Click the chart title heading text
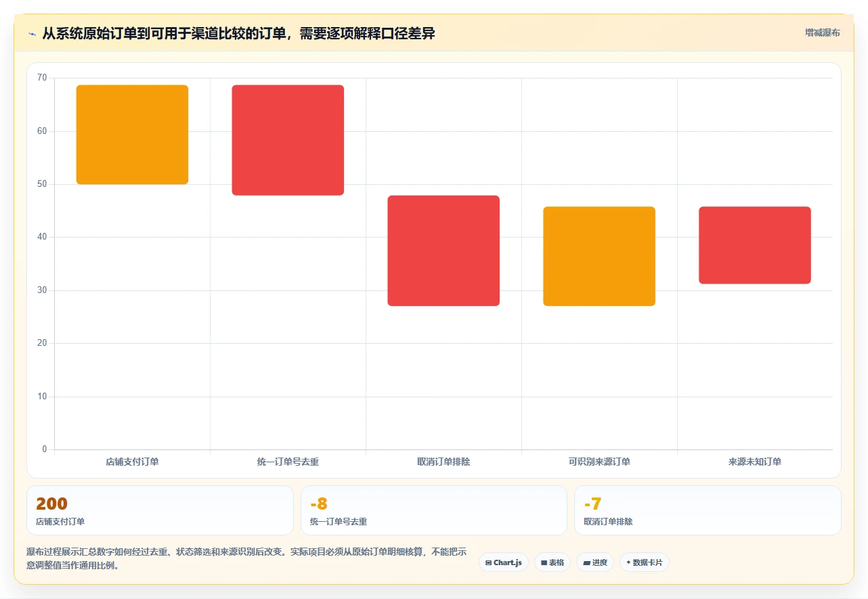Image resolution: width=868 pixels, height=599 pixels. point(238,33)
